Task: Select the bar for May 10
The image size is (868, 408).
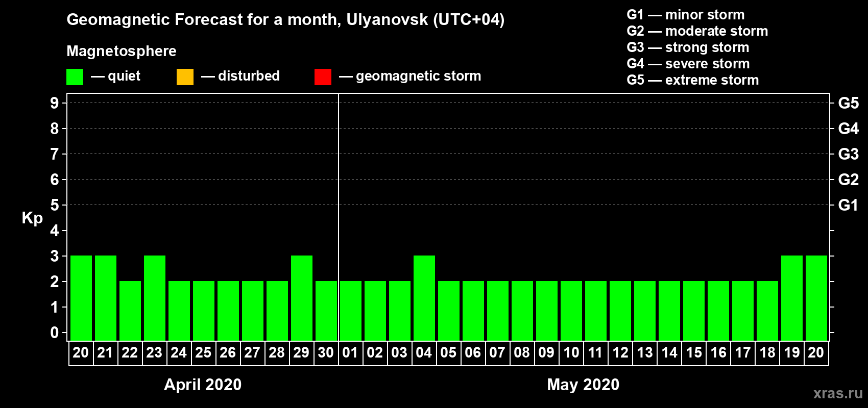Action: (x=571, y=311)
